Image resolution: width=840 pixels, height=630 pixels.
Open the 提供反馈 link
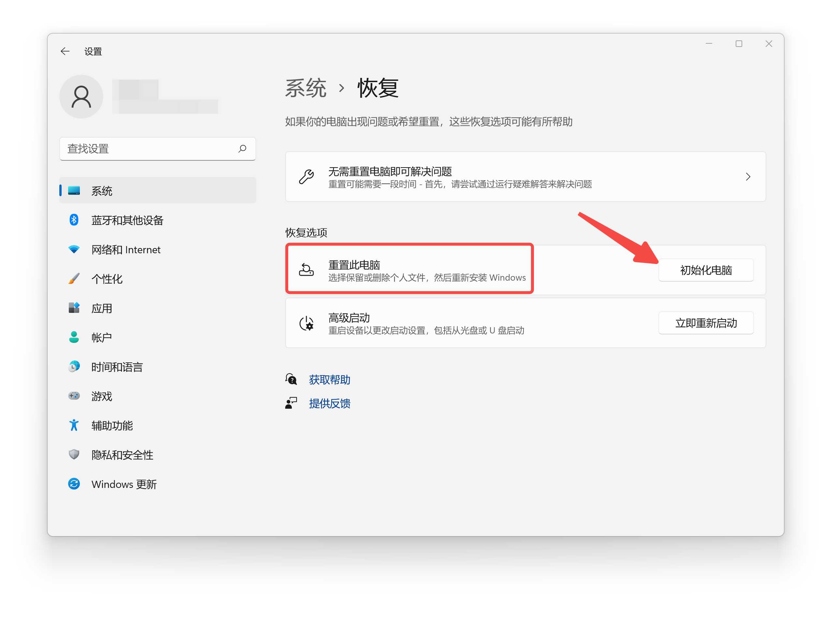(330, 403)
